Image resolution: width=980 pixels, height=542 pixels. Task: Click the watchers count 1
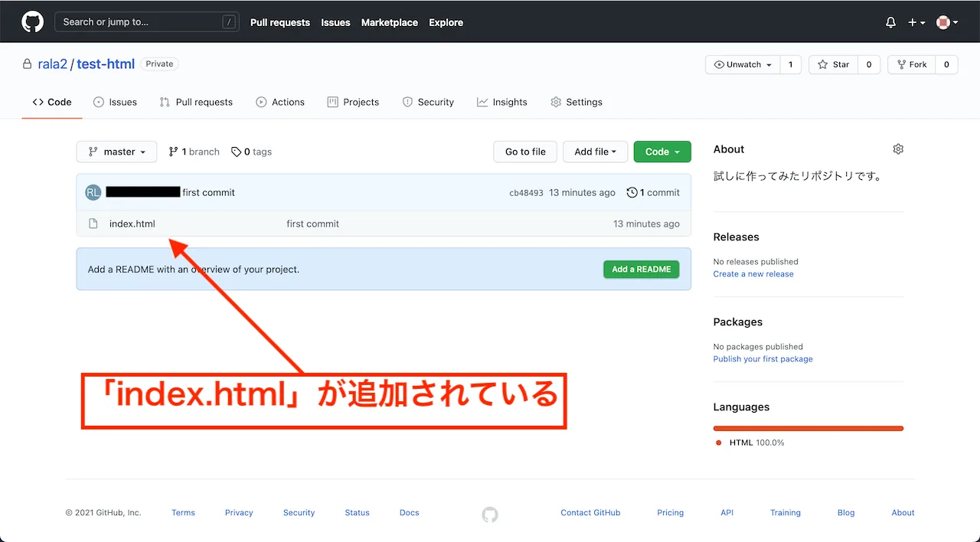point(791,65)
